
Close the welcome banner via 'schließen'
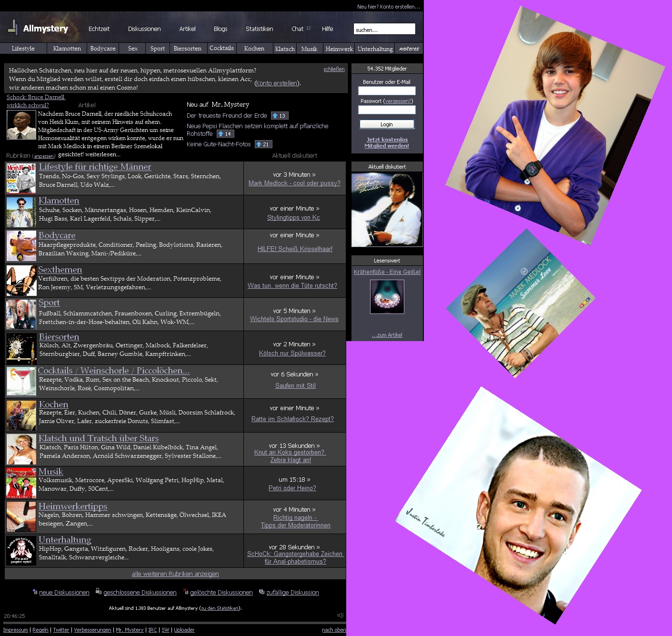tap(334, 69)
